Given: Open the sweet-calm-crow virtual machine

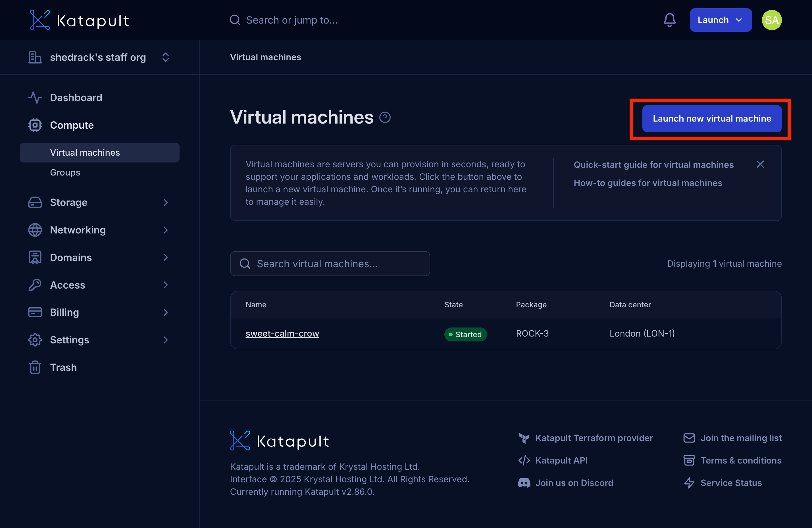Looking at the screenshot, I should pyautogui.click(x=282, y=333).
